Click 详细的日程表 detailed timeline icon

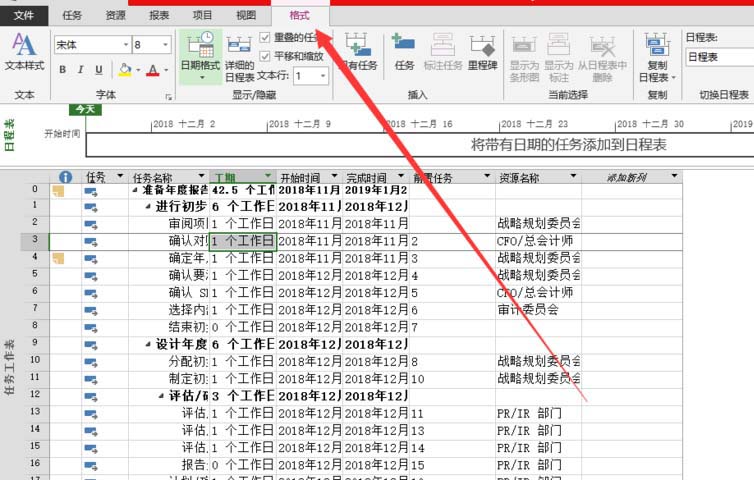[239, 58]
